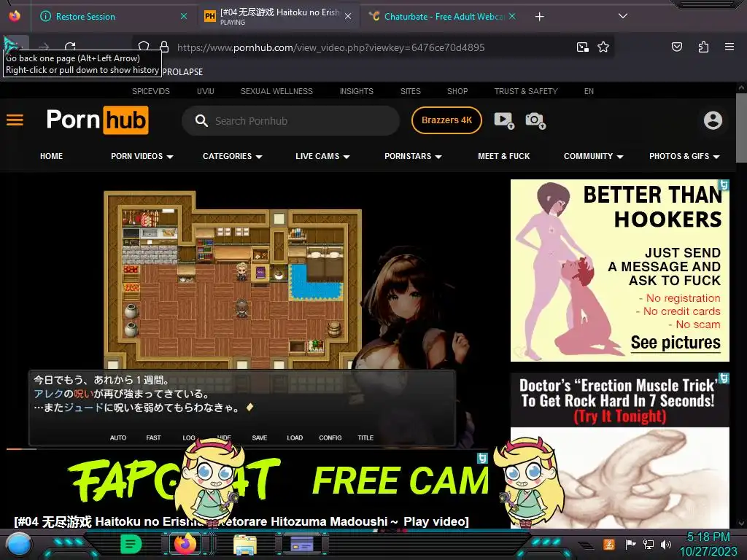Click the scrollbar down arrow
The width and height of the screenshot is (747, 560).
tap(741, 524)
